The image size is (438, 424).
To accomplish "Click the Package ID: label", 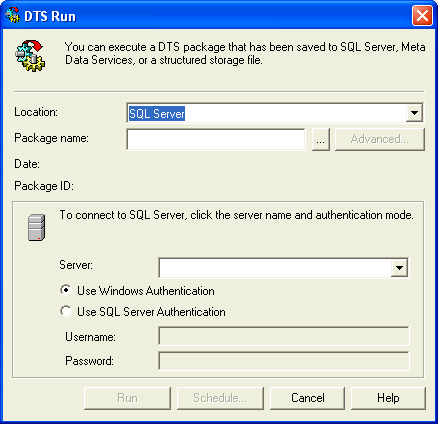I will (x=44, y=186).
